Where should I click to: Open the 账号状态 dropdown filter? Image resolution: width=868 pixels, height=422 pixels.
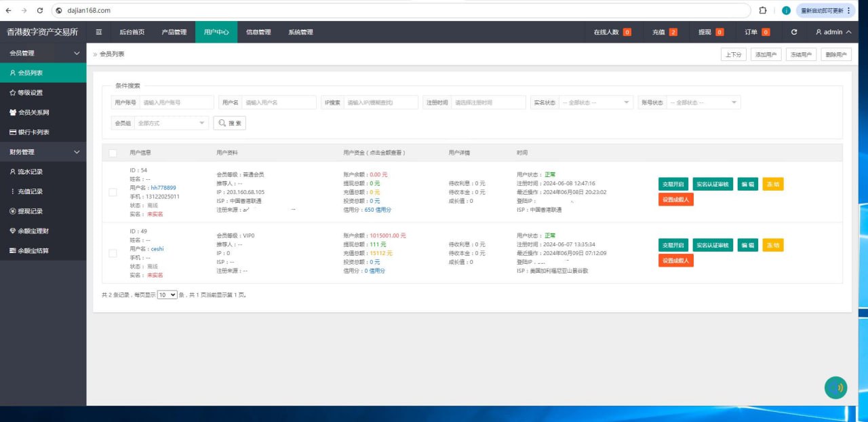703,102
